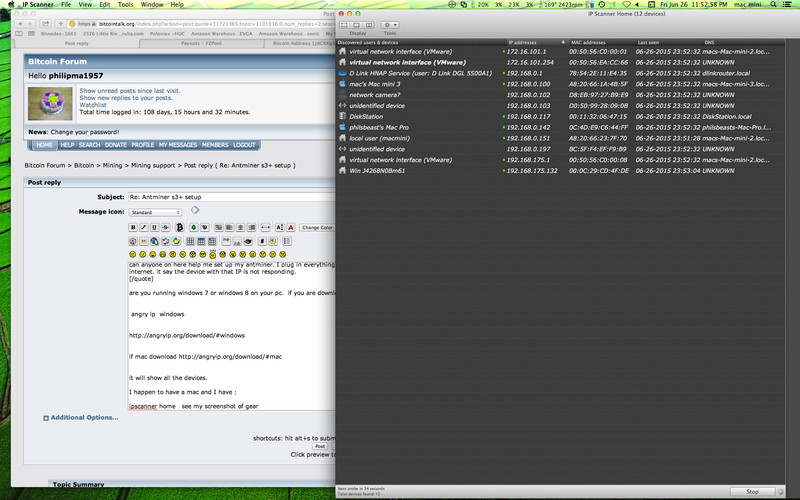This screenshot has height=500, width=800.
Task: Sort by IP addresses column header
Action: 536,42
